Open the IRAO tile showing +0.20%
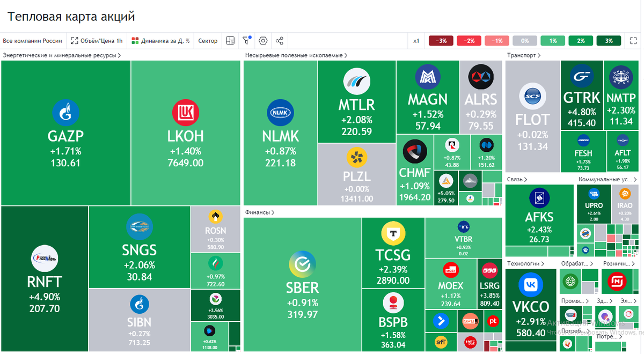Image resolution: width=644 pixels, height=354 pixels. tap(625, 204)
